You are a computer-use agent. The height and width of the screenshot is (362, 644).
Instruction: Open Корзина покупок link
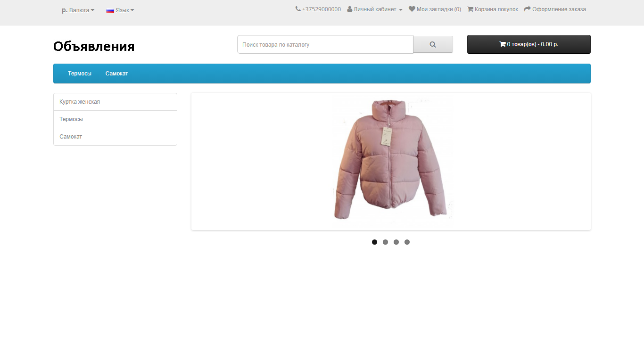click(x=493, y=9)
